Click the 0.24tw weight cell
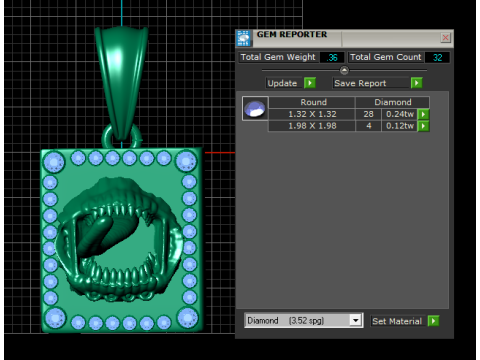Screen dimensions: 480x360 point(400,114)
